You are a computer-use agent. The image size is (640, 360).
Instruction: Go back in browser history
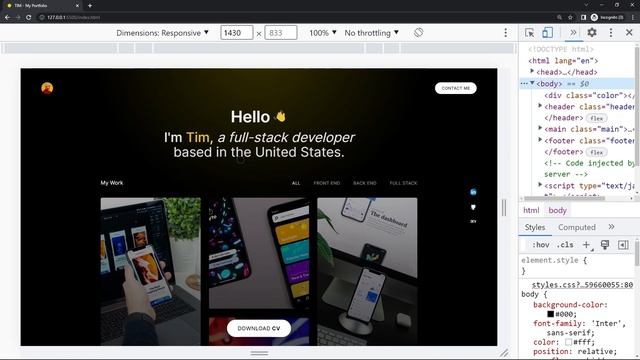(7, 18)
